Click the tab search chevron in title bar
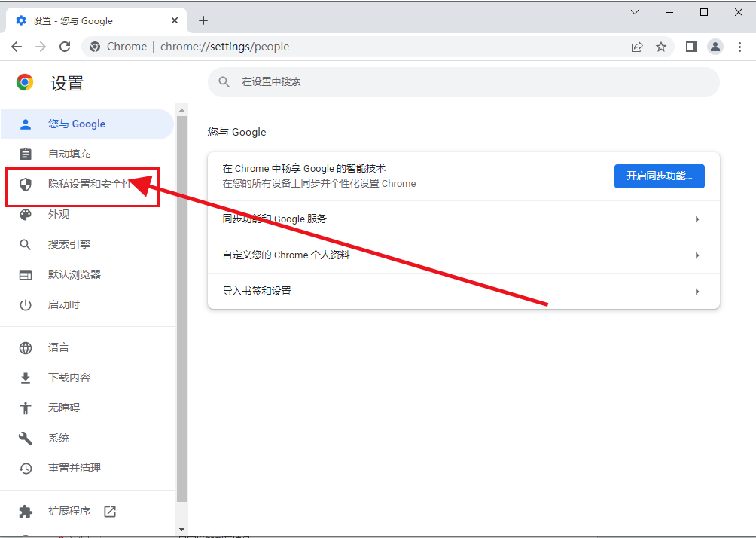756x538 pixels. 635,13
